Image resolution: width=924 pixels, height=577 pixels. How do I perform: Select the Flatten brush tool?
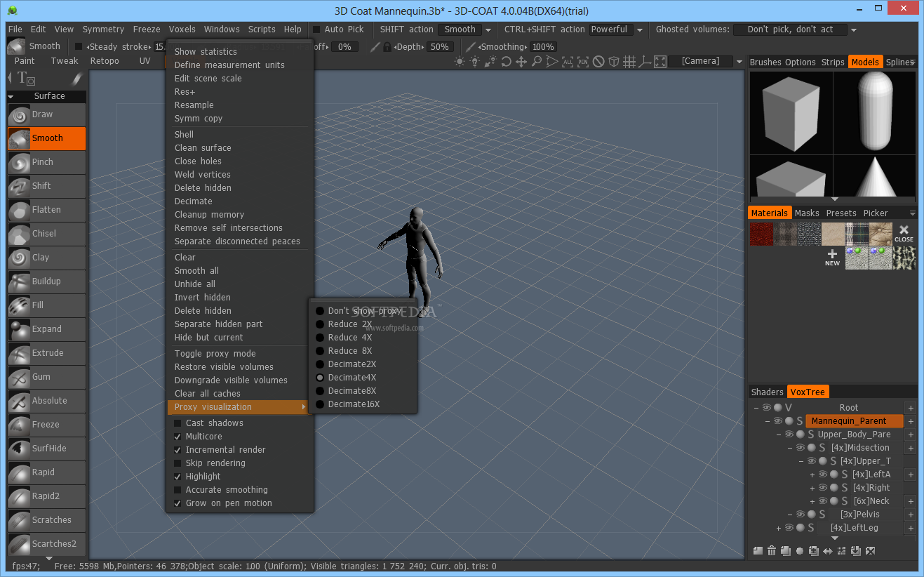click(x=46, y=210)
